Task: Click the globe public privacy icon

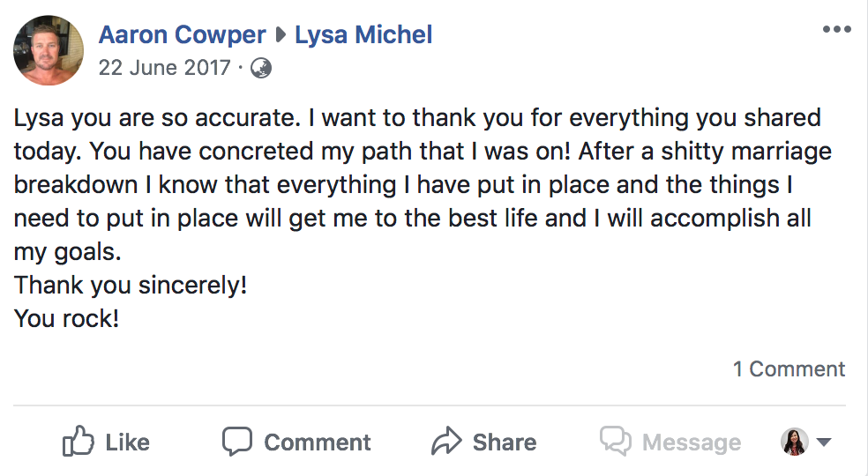Action: pos(261,68)
